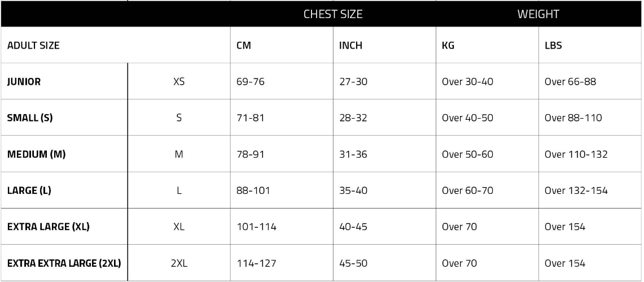
Task: Select the EXTRA EXTRA LARGE (2XL) label
Action: pyautogui.click(x=64, y=263)
